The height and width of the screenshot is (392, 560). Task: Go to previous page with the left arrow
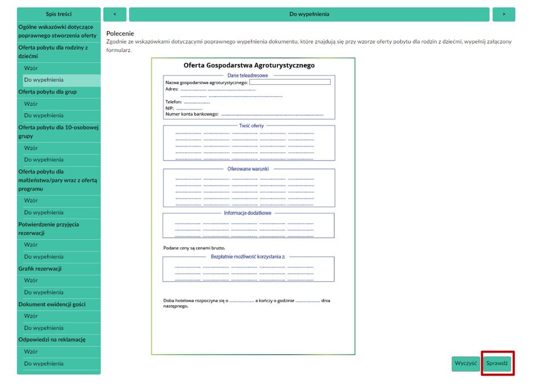tap(114, 14)
